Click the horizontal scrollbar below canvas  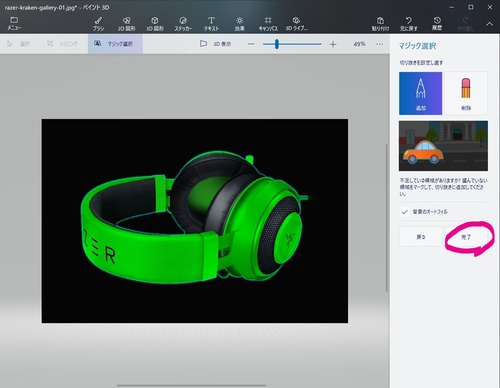tap(191, 385)
